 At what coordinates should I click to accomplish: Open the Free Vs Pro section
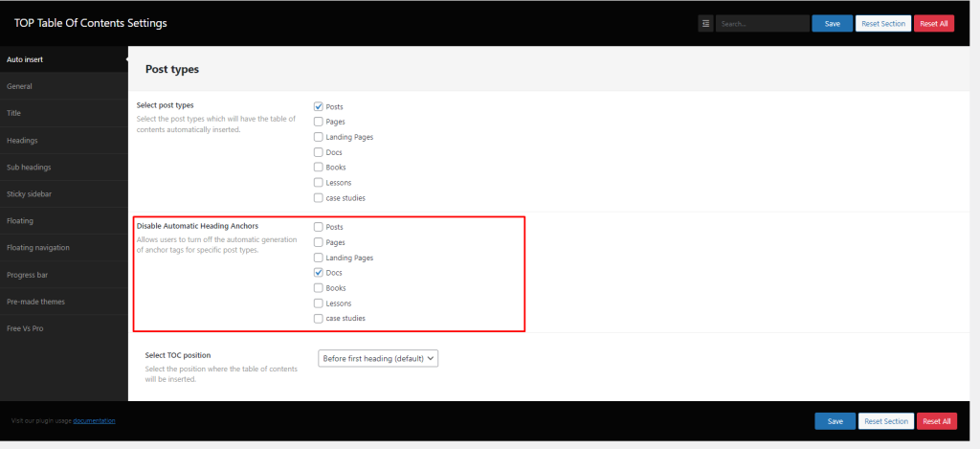(x=64, y=328)
